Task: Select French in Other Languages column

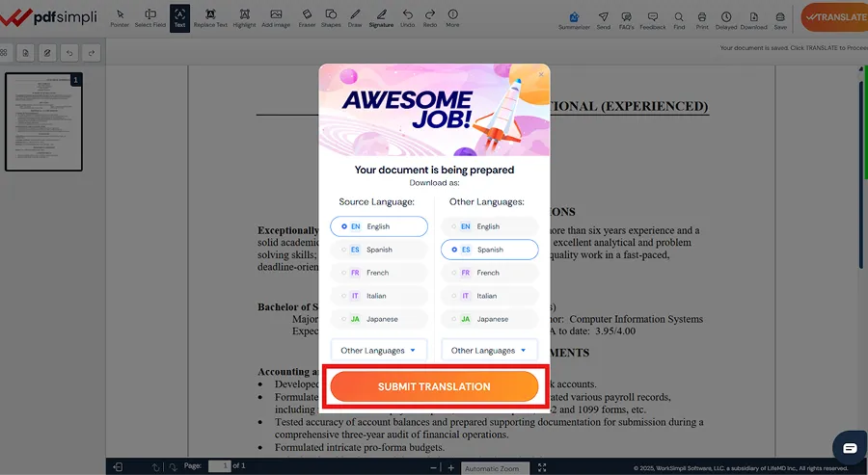Action: coord(489,273)
